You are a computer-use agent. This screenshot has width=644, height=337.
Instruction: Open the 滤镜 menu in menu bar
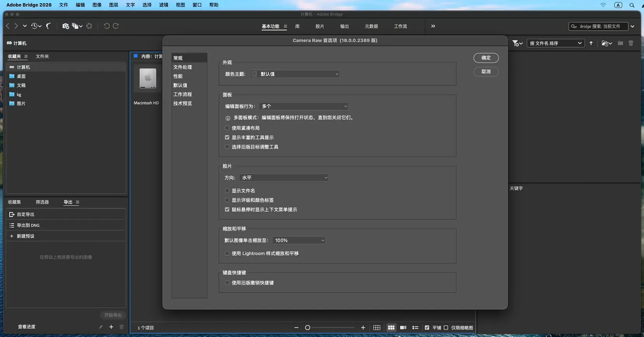tap(164, 5)
